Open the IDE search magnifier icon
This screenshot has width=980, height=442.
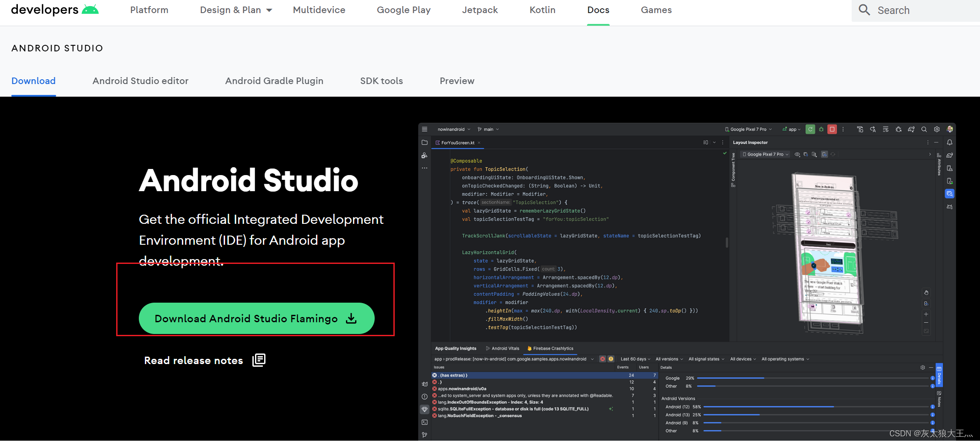pos(924,129)
